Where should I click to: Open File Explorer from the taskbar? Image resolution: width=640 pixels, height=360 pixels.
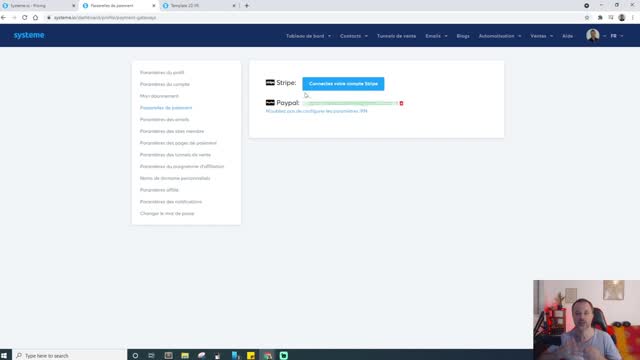(x=185, y=356)
